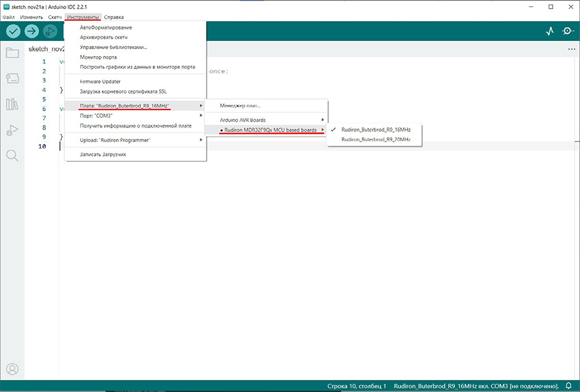Viewport: 580px width, 392px height.
Task: Choose АвтоФорматирование from the menu
Action: click(135, 27)
